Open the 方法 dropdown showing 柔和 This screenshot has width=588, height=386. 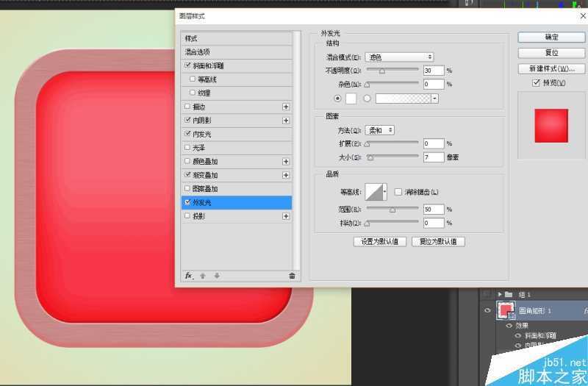(x=379, y=130)
